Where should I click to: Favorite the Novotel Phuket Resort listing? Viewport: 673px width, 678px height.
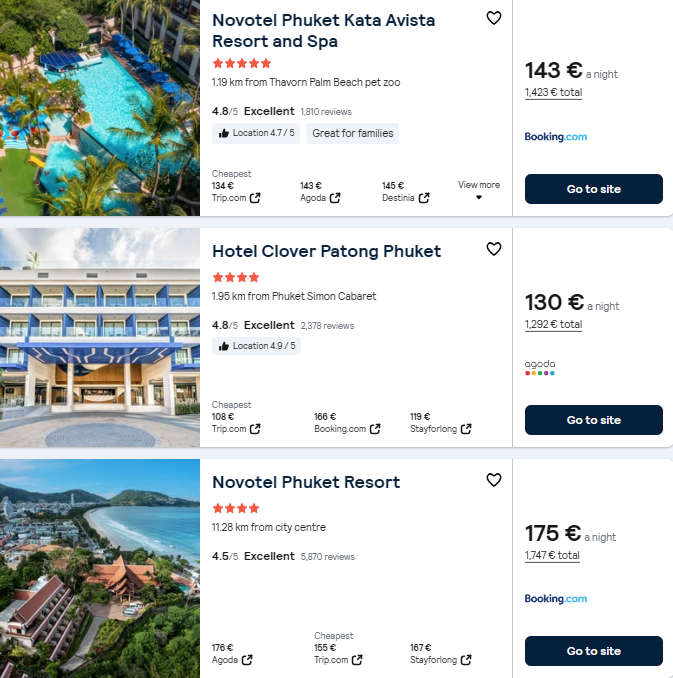[x=493, y=480]
